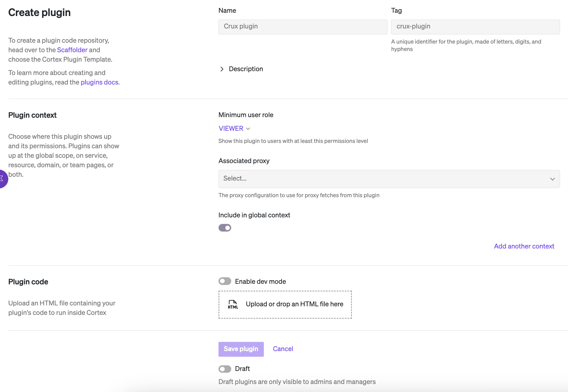Click the HTML file icon in upload area
Image resolution: width=568 pixels, height=392 pixels.
[x=233, y=304]
